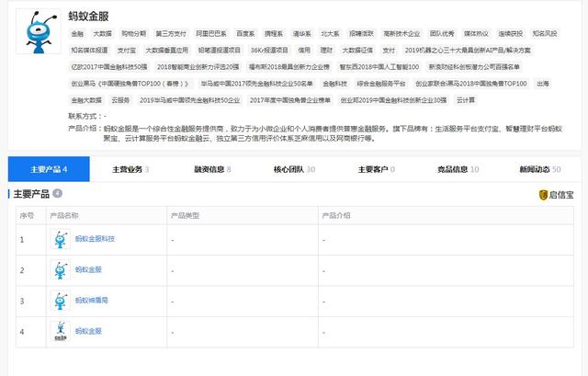Select the 大数据征信 tag
Viewport: 588px width, 376px height.
[357, 51]
